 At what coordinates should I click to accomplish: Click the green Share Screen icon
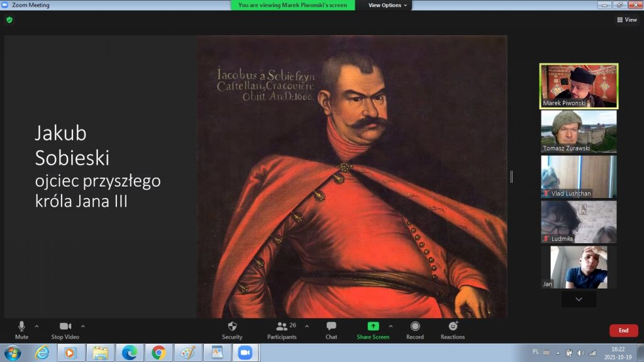373,326
